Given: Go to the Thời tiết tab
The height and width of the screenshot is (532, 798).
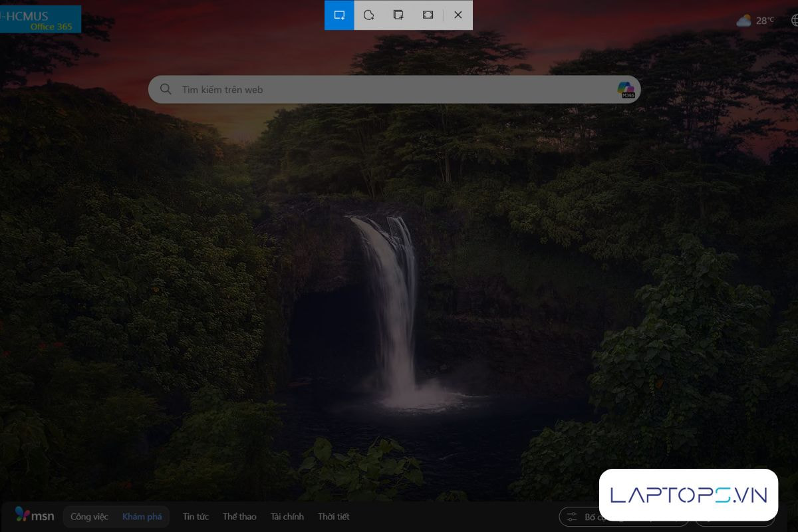Looking at the screenshot, I should [333, 517].
